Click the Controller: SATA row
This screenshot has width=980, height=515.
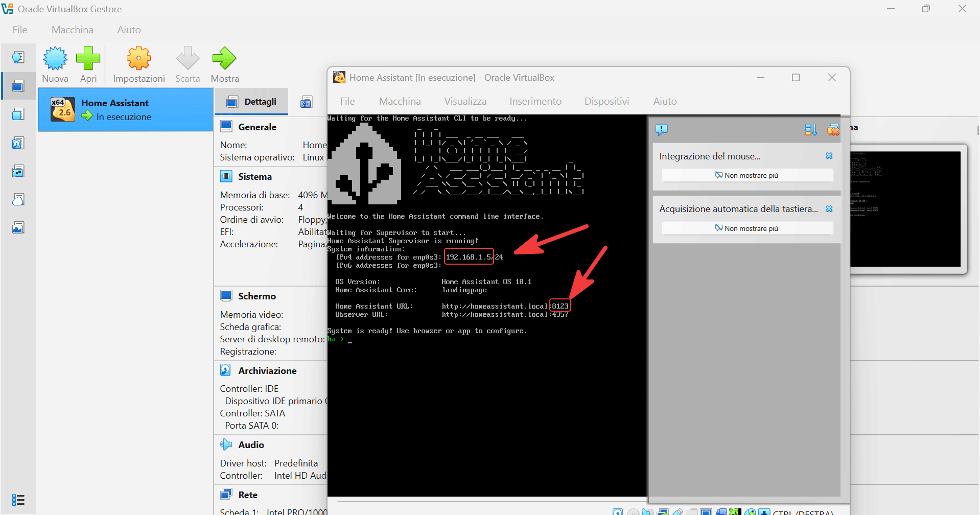tap(252, 413)
